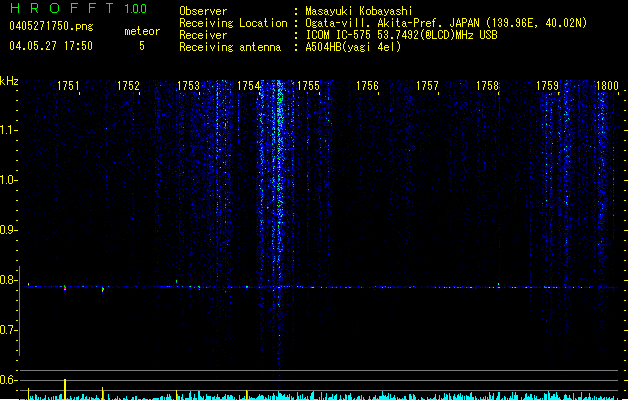Click the 0.8 kHz axis tick label
629x400 pixels.
[x=8, y=280]
